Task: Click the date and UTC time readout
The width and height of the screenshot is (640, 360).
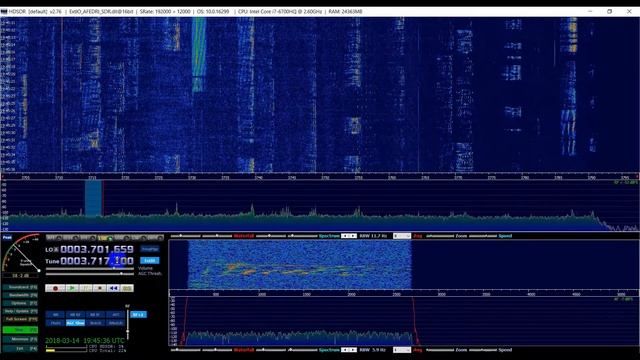Action: [84, 340]
